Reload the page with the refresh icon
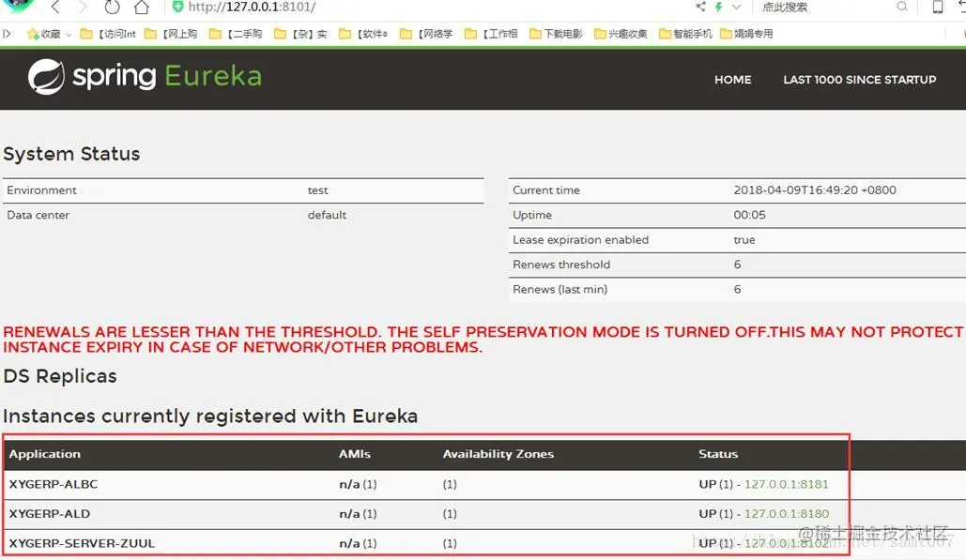 coord(112,8)
